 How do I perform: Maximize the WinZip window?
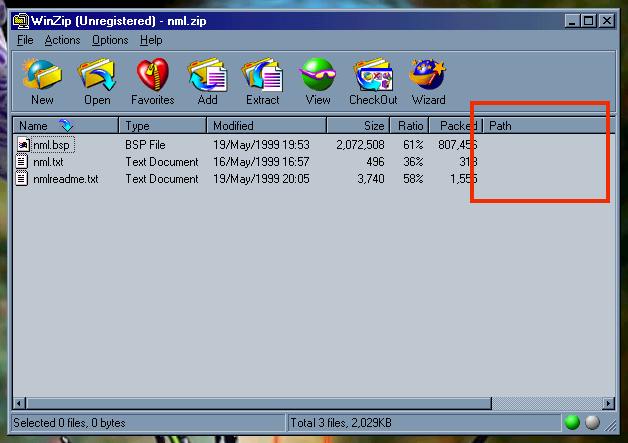(x=589, y=21)
